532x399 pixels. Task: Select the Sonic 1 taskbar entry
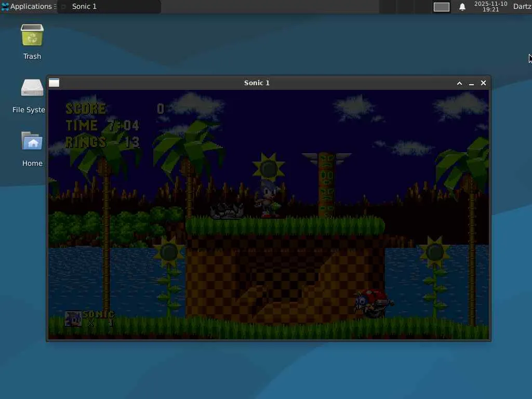(x=109, y=6)
